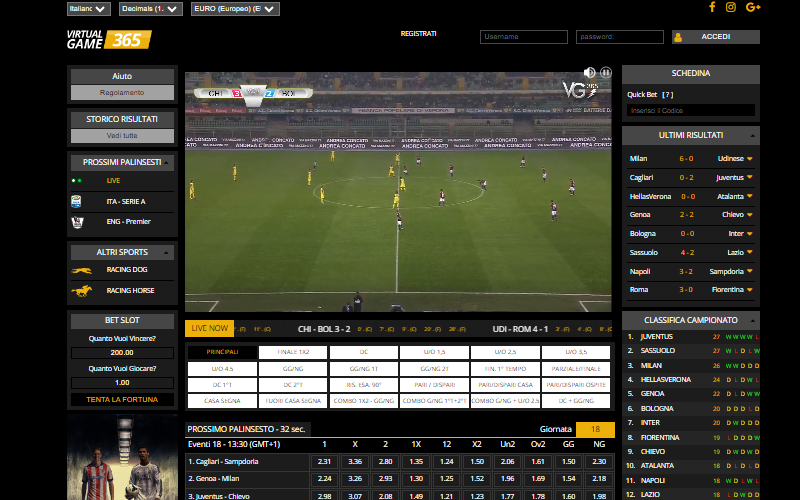Open the Regolamento help button
800x500 pixels.
click(x=122, y=92)
